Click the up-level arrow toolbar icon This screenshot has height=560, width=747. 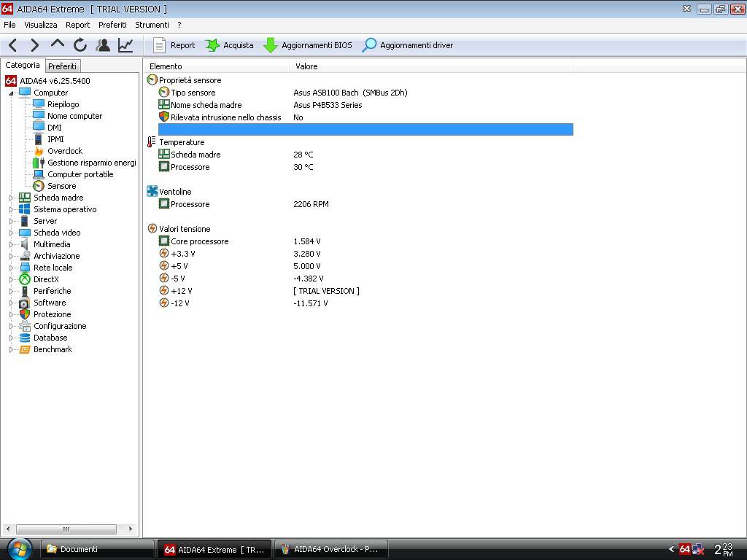coord(57,45)
